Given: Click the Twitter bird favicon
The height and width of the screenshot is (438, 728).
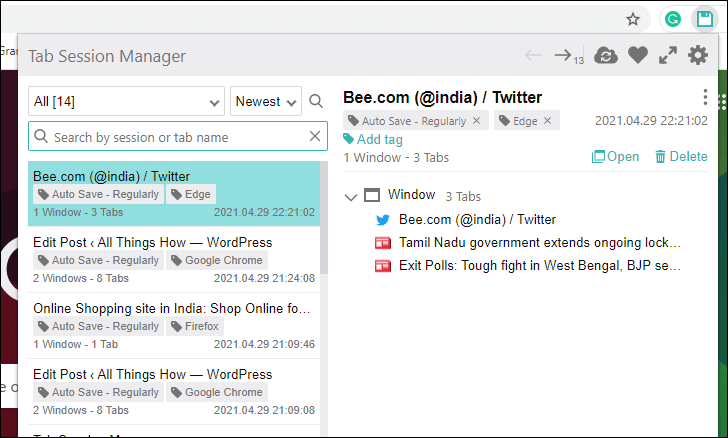Looking at the screenshot, I should [383, 220].
